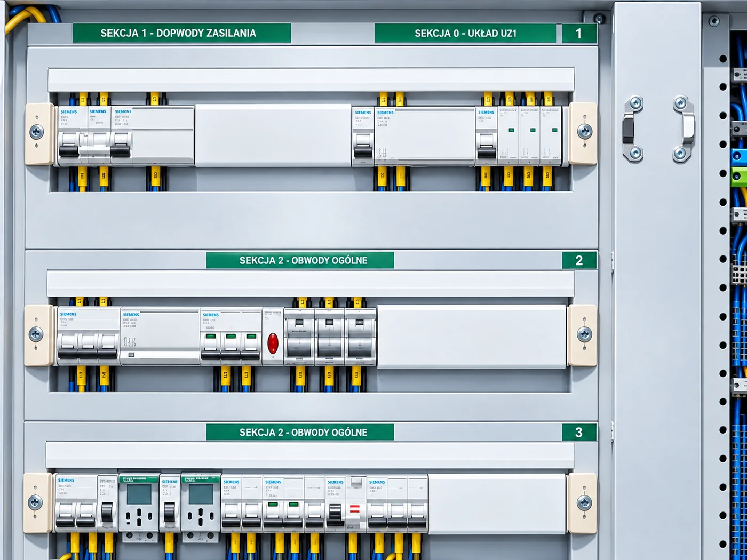
Task: Click the left door latch bracket
Action: point(633,129)
